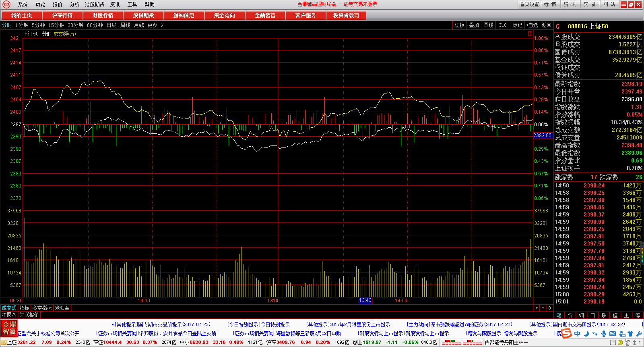Viewport: 644px width, 347px height.
Task: Click the small red square chart icon
Action: [x=530, y=34]
